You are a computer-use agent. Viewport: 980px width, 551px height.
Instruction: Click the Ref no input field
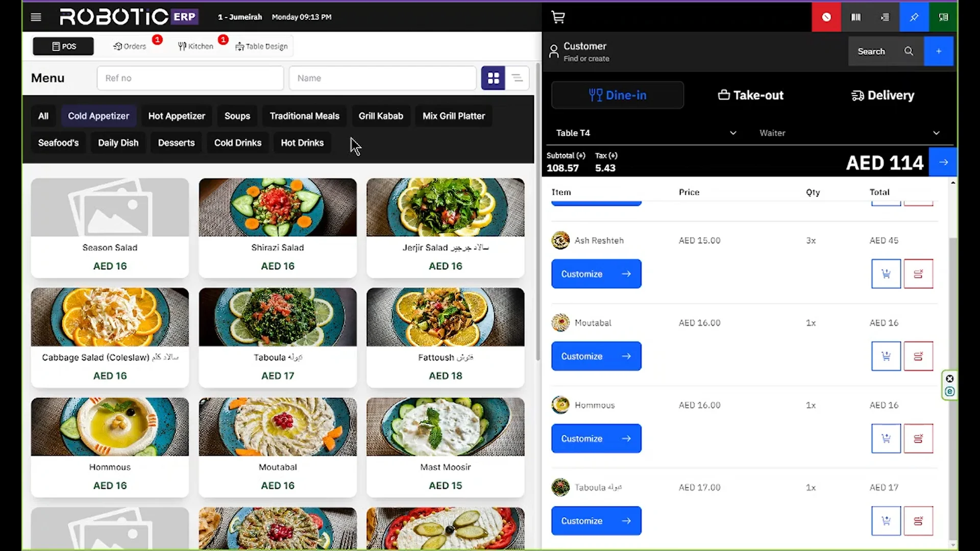pyautogui.click(x=190, y=78)
